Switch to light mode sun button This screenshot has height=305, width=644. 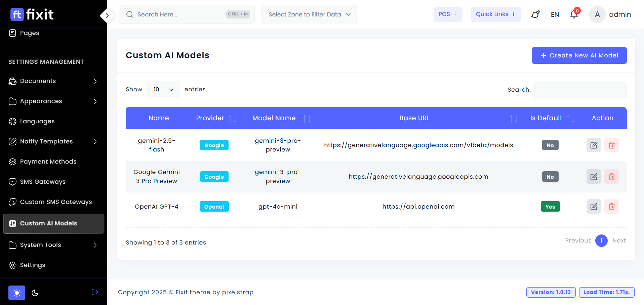[17, 293]
